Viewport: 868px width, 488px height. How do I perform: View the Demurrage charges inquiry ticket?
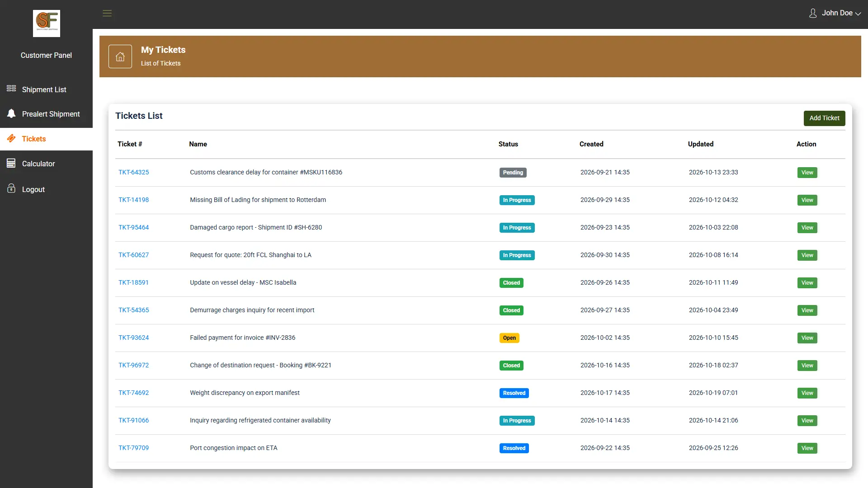[x=807, y=310]
